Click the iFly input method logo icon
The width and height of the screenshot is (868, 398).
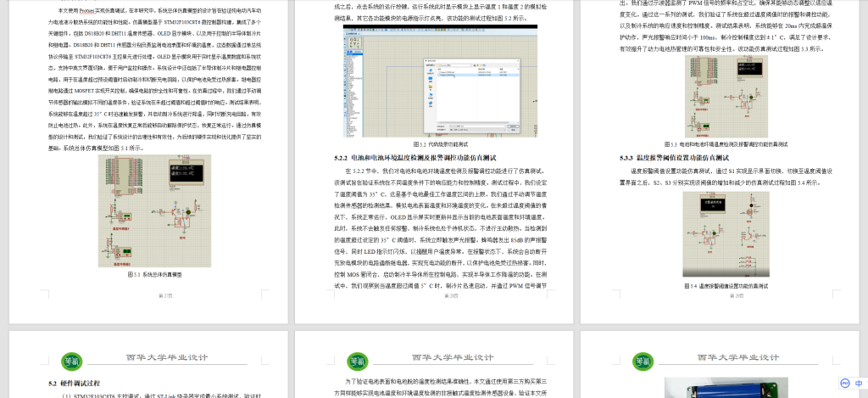click(845, 383)
